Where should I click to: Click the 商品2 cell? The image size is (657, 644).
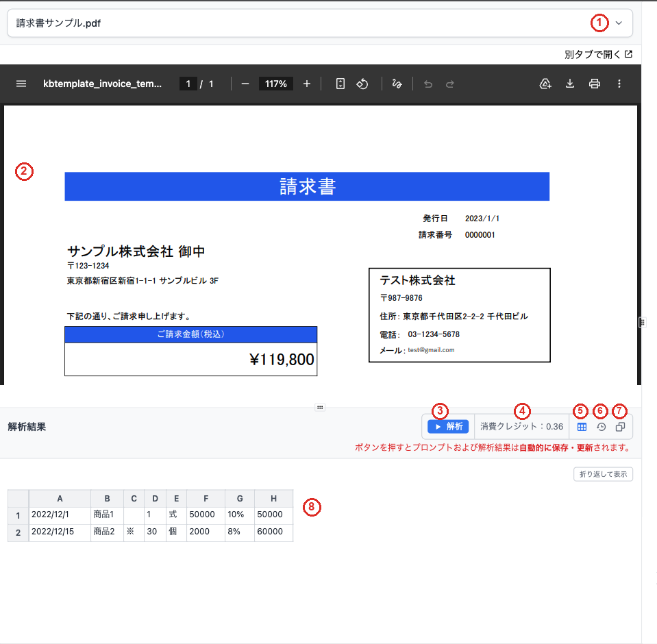coord(108,532)
